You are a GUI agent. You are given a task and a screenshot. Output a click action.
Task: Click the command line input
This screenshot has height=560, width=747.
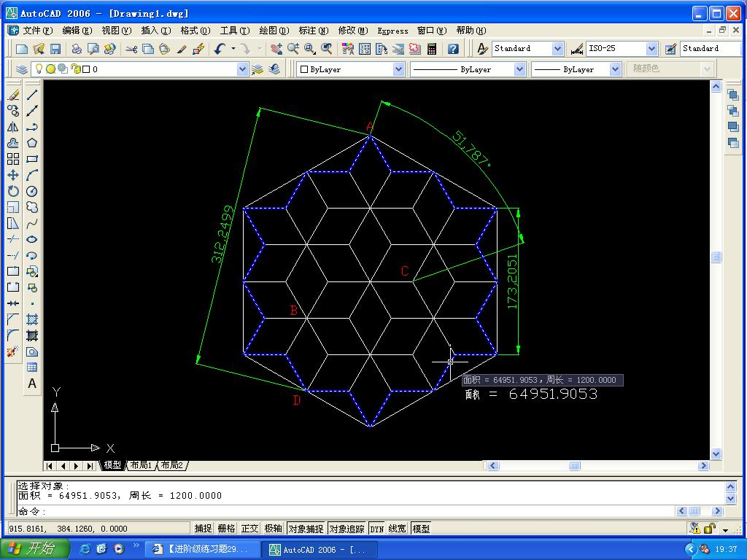coord(345,511)
